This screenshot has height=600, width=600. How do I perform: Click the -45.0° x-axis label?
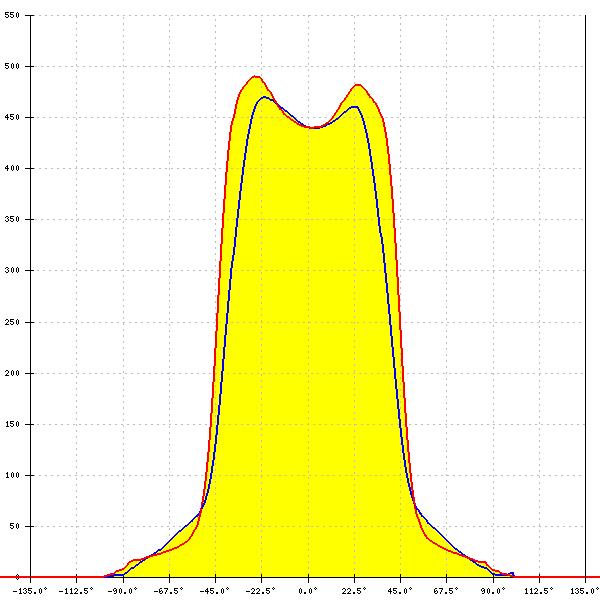pos(215,591)
